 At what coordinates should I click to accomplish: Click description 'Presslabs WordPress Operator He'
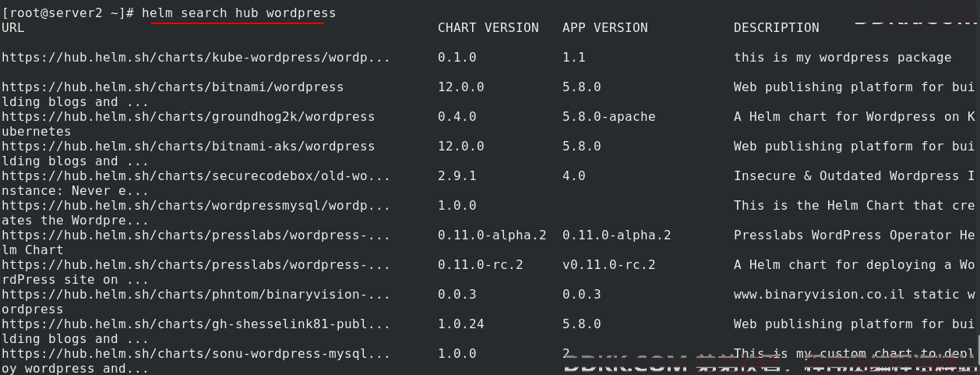(855, 235)
